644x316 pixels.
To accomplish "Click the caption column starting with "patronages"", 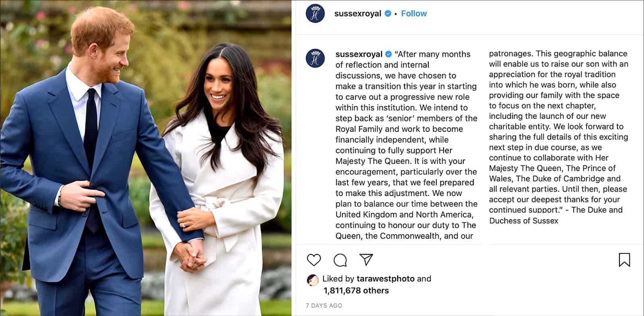I will point(559,137).
